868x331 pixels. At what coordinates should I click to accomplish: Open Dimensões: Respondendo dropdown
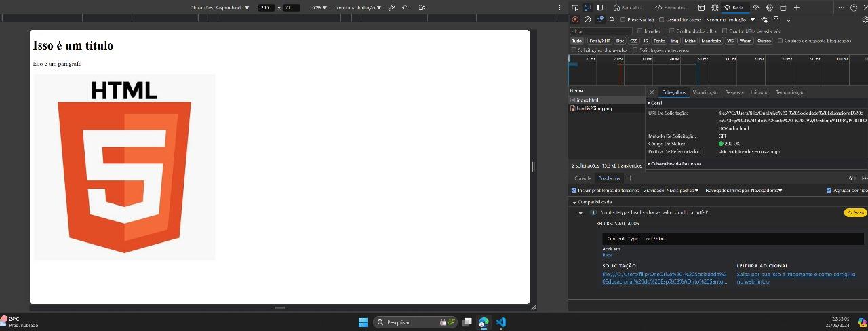tap(219, 7)
